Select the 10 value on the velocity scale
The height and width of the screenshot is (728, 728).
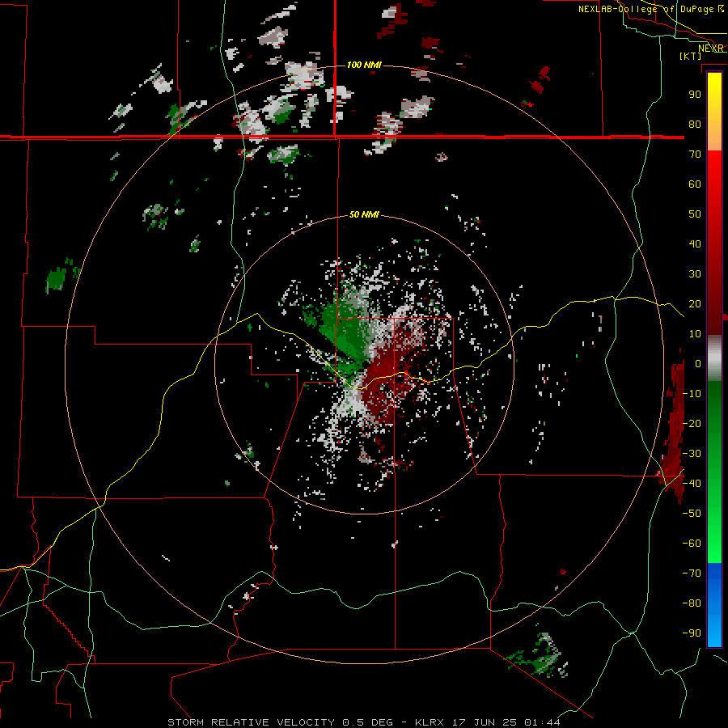pyautogui.click(x=695, y=334)
